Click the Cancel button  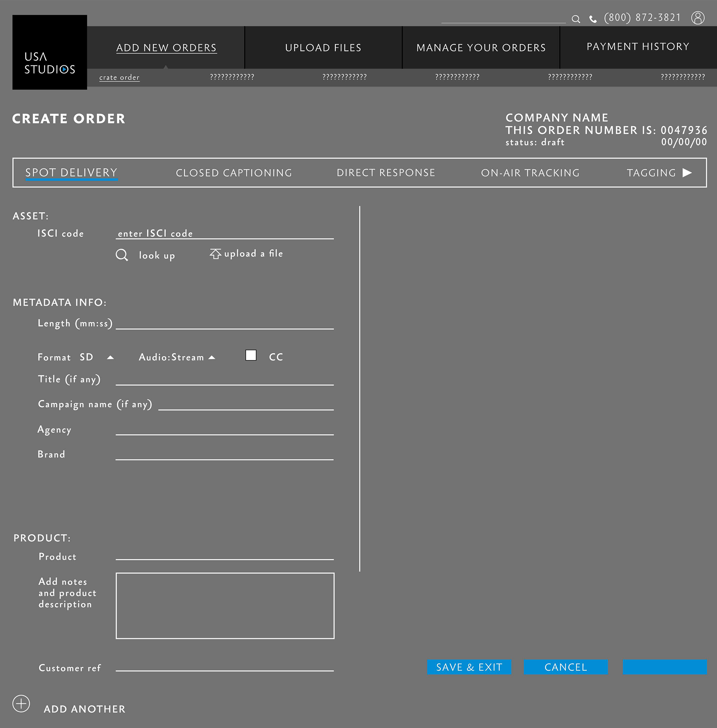click(x=566, y=667)
